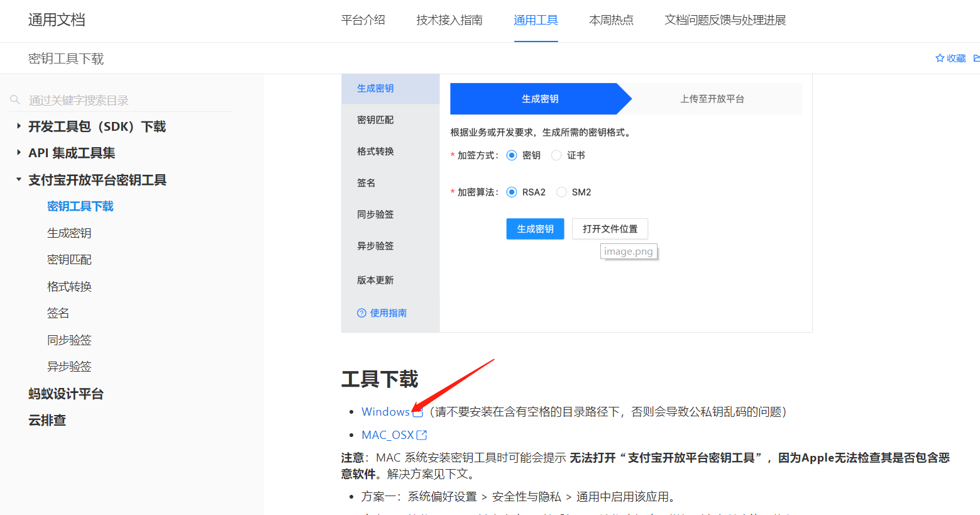Select 密钥工具下载 in the sidebar tree
The width and height of the screenshot is (980, 515).
pyautogui.click(x=80, y=206)
